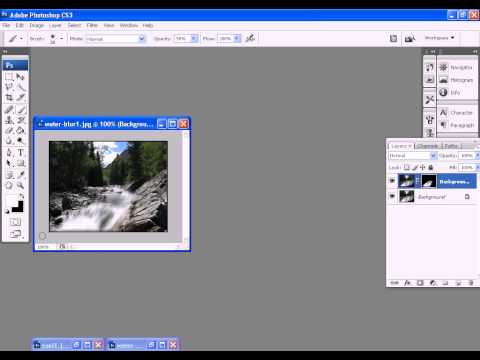
Task: Select the Brush tool in toolbox
Action: coord(21,109)
